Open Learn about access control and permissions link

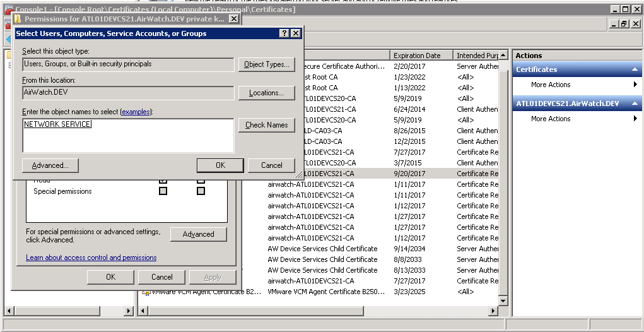tap(91, 258)
